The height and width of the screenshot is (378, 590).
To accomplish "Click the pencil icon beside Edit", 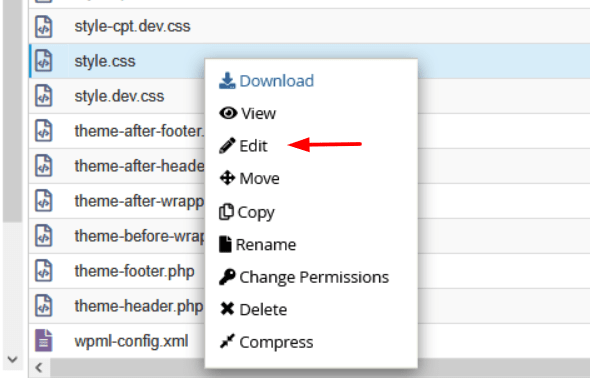I will tap(227, 146).
